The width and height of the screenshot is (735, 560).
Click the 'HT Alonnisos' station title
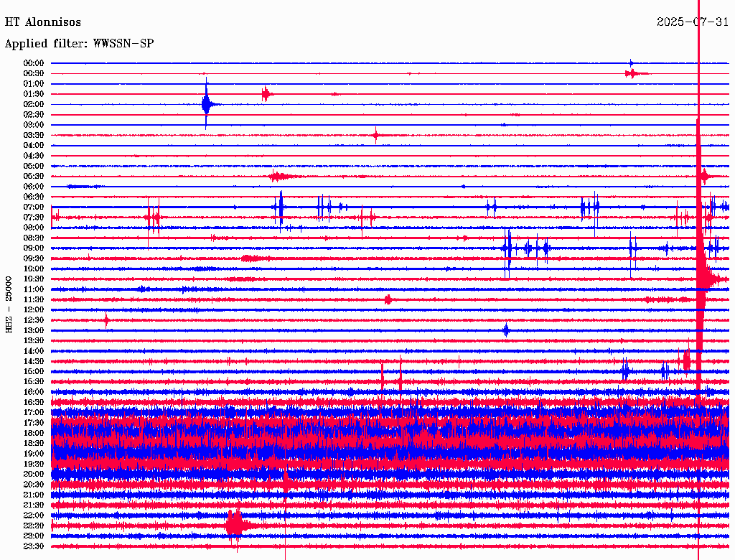click(42, 22)
